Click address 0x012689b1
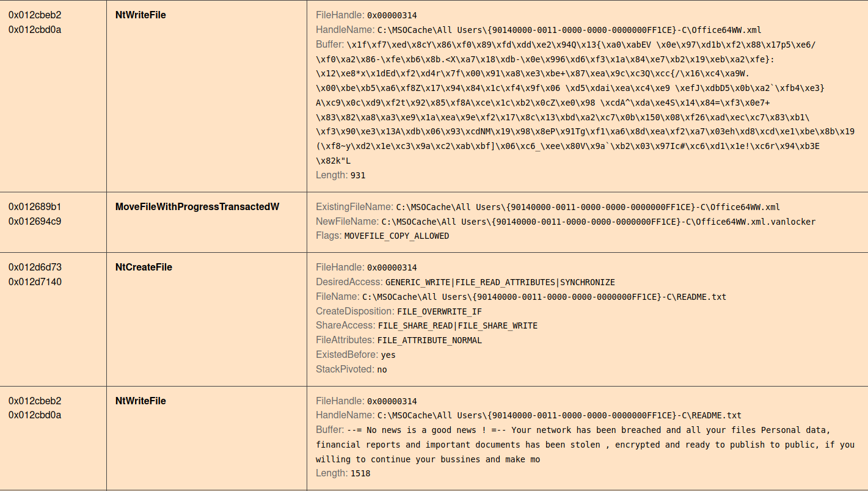Screen dimensions: 868x491 (35, 207)
